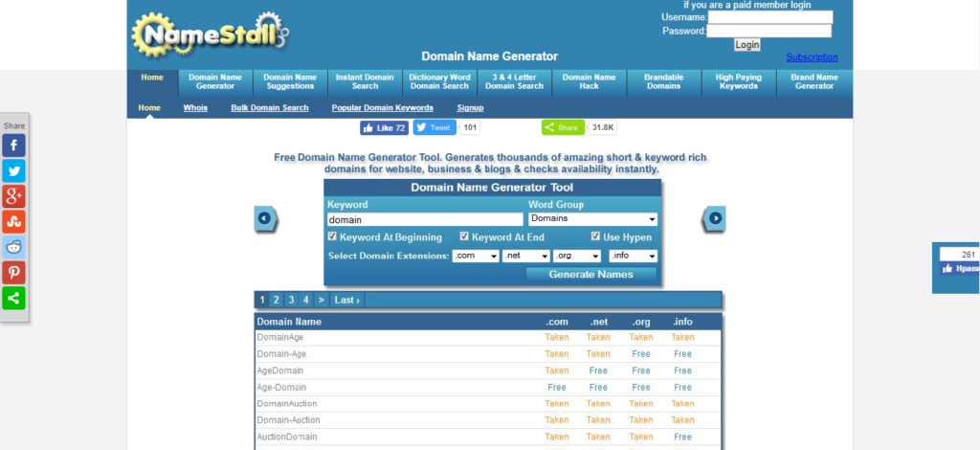
Task: Click the 31.8K share count
Action: (x=603, y=127)
